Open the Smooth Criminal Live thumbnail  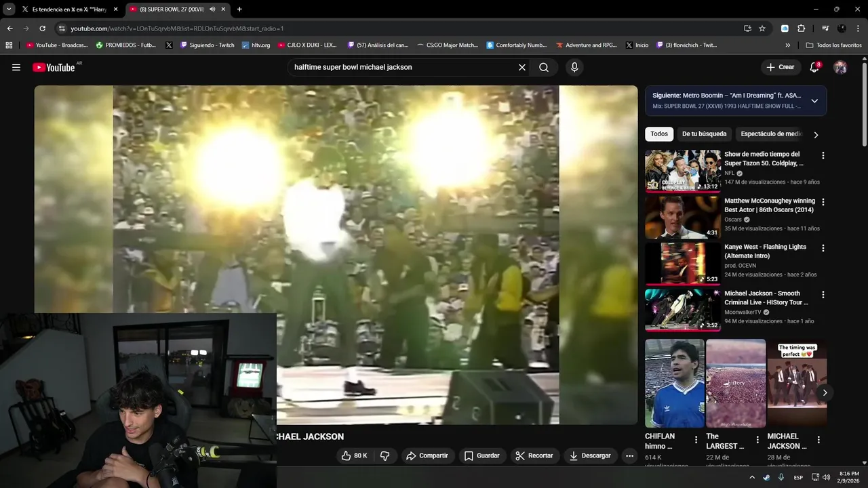pyautogui.click(x=683, y=310)
